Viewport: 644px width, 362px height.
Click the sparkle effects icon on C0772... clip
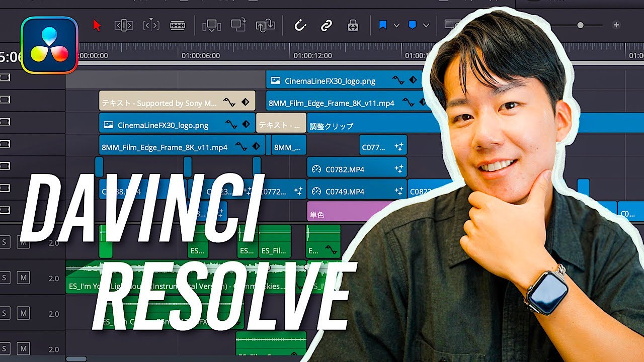[x=298, y=192]
